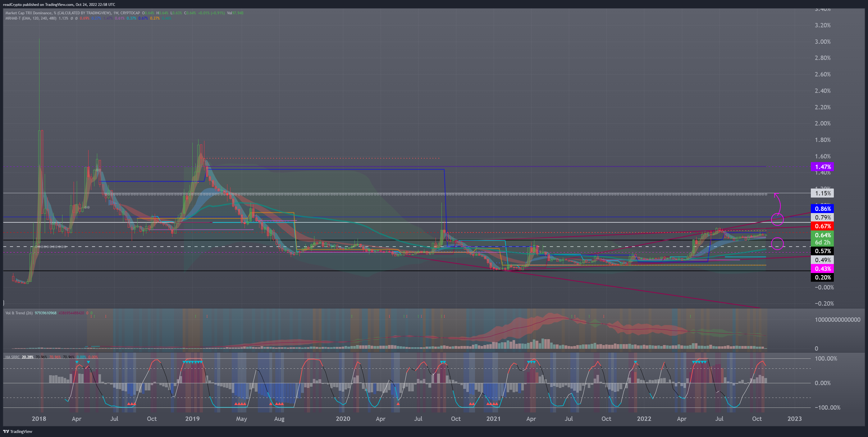Click the L0.63% low value

click(176, 13)
